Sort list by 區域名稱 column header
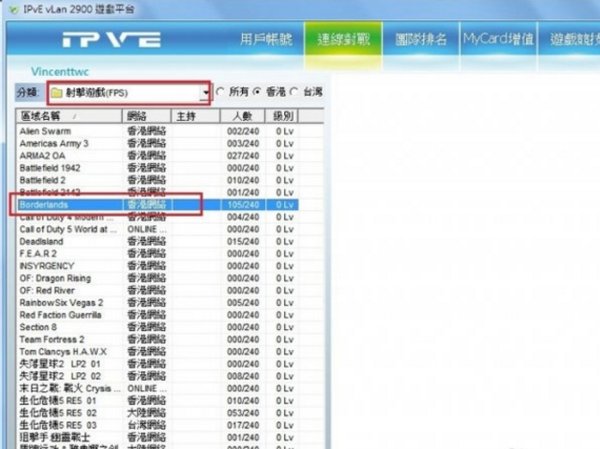Screen dimensions: 600x449 [68, 117]
